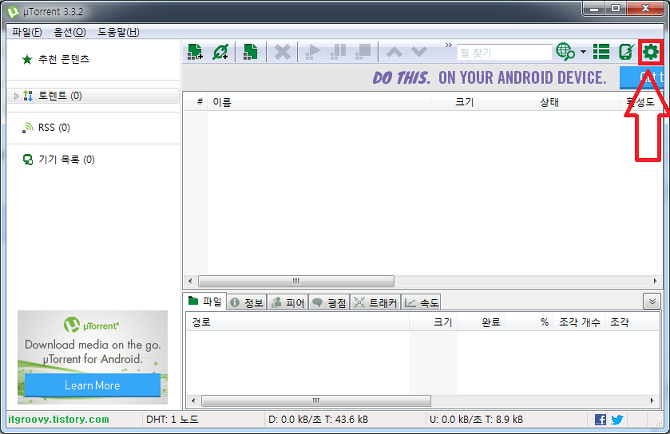Click download speed D: 0.0 kB/초 status
The height and width of the screenshot is (434, 670).
click(x=318, y=419)
